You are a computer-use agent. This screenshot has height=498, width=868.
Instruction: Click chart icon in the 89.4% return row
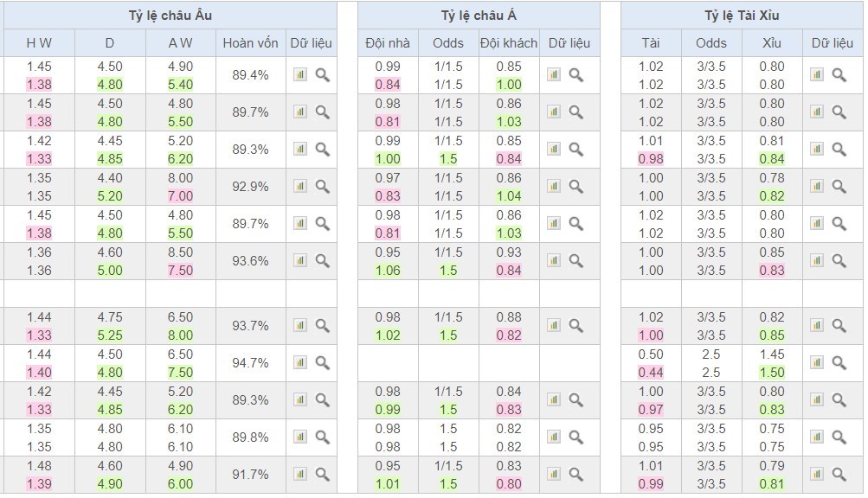point(300,75)
